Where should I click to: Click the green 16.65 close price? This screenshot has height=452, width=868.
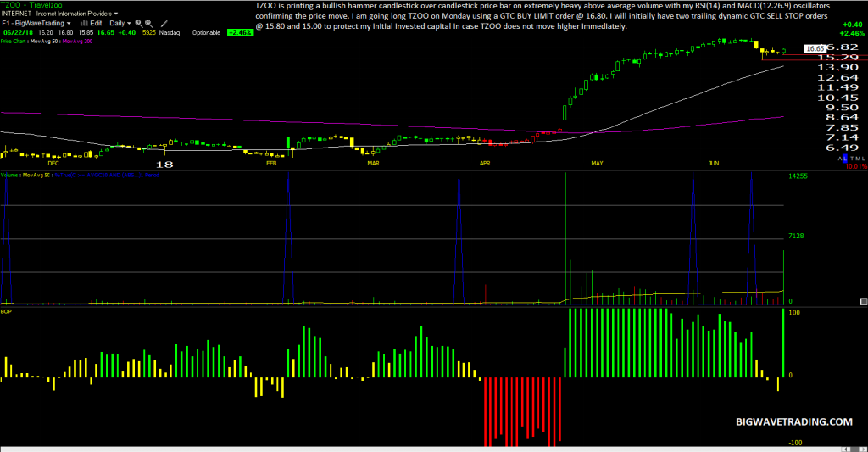(x=106, y=33)
